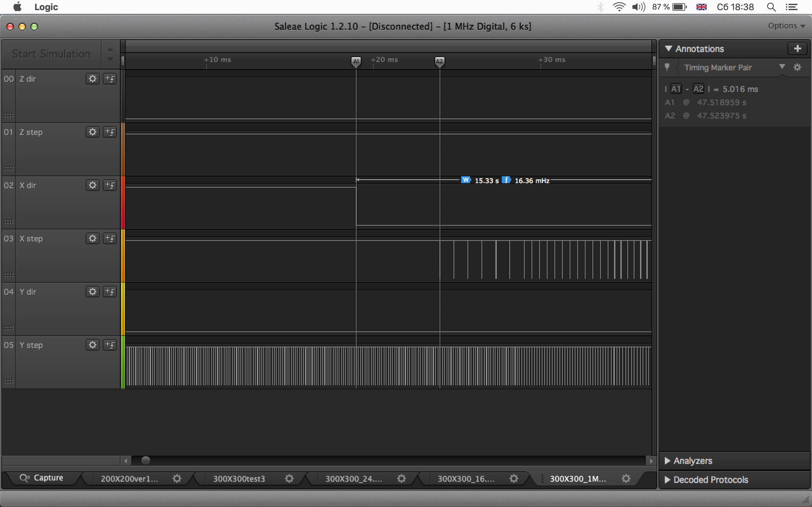Viewport: 812px width, 507px height.
Task: Open settings gear for X dir channel
Action: pos(92,185)
